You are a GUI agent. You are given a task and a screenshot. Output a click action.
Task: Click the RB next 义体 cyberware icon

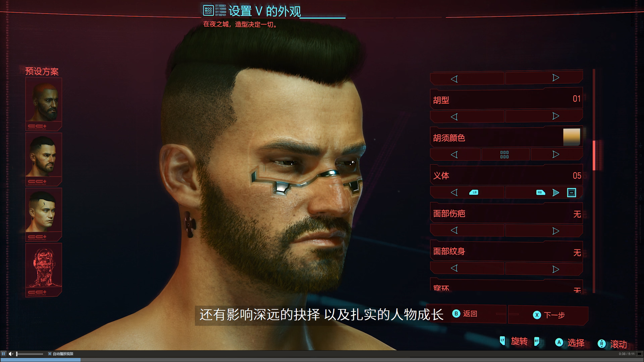[540, 192]
